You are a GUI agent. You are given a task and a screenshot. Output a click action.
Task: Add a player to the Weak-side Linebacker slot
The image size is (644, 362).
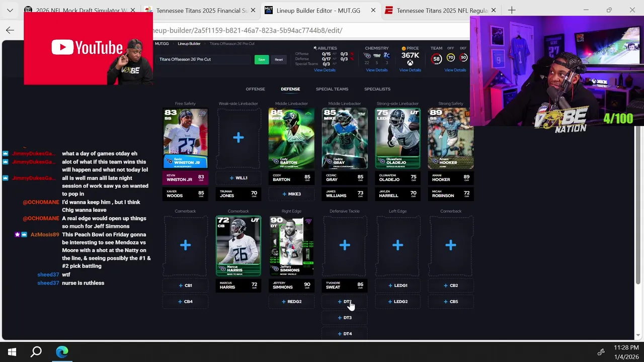(238, 138)
